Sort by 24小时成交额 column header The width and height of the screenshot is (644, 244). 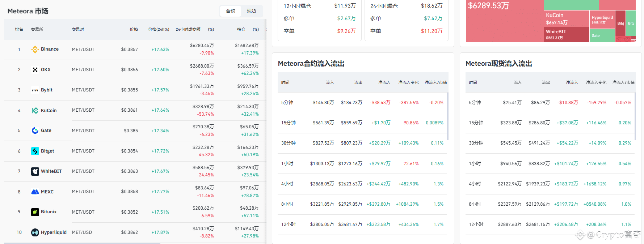[x=188, y=29]
